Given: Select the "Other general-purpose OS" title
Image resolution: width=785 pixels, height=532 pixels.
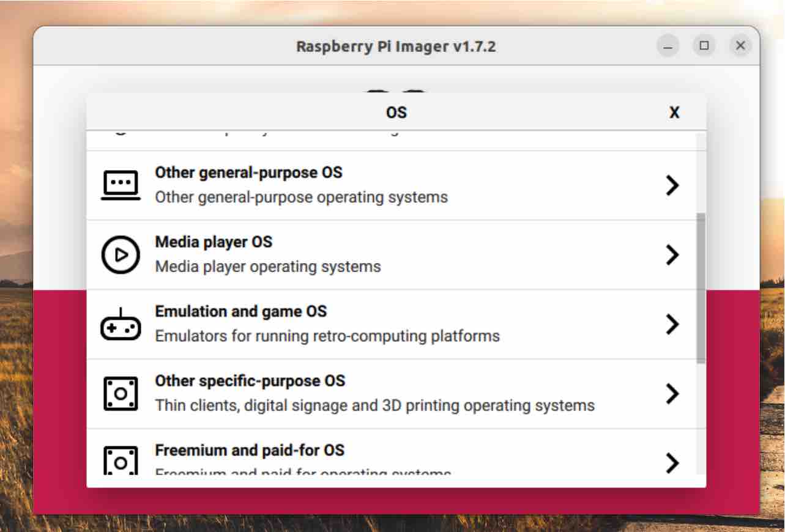Looking at the screenshot, I should [x=248, y=172].
